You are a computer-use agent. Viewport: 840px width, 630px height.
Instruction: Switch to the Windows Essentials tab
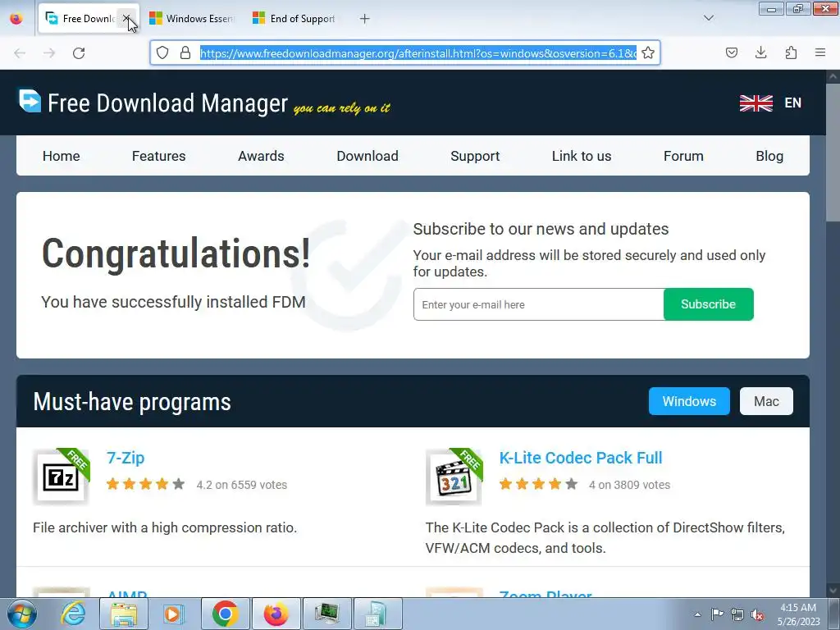(192, 19)
